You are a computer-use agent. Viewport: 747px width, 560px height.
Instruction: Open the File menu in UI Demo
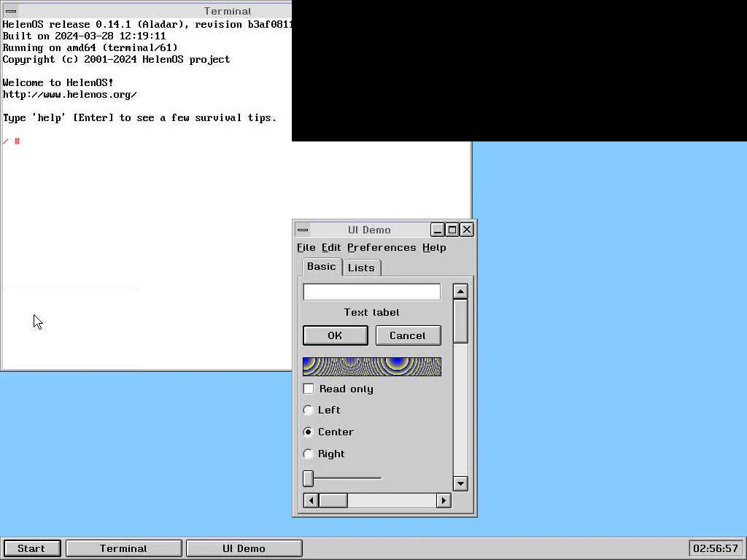click(x=306, y=248)
